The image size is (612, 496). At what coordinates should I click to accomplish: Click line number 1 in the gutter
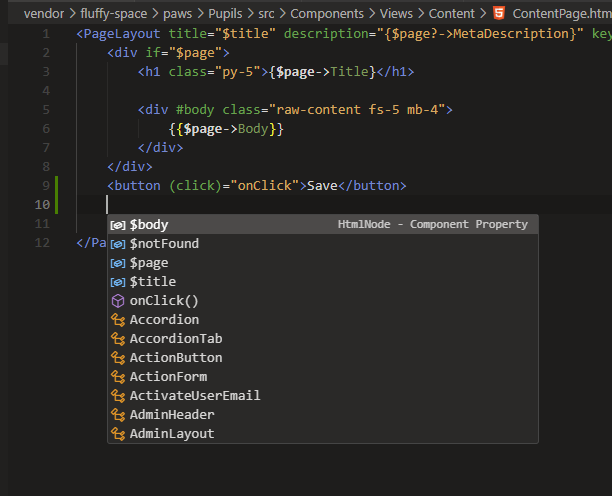[x=46, y=34]
